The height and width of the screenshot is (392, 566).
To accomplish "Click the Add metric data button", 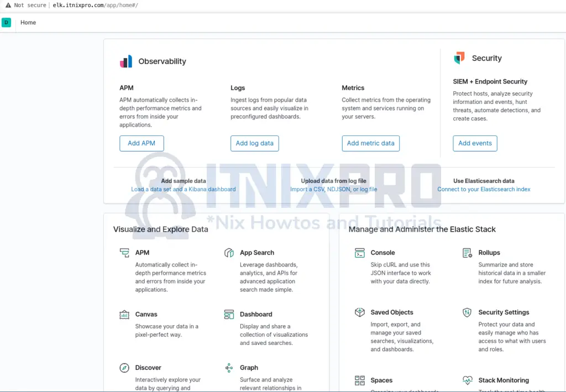I will click(370, 143).
